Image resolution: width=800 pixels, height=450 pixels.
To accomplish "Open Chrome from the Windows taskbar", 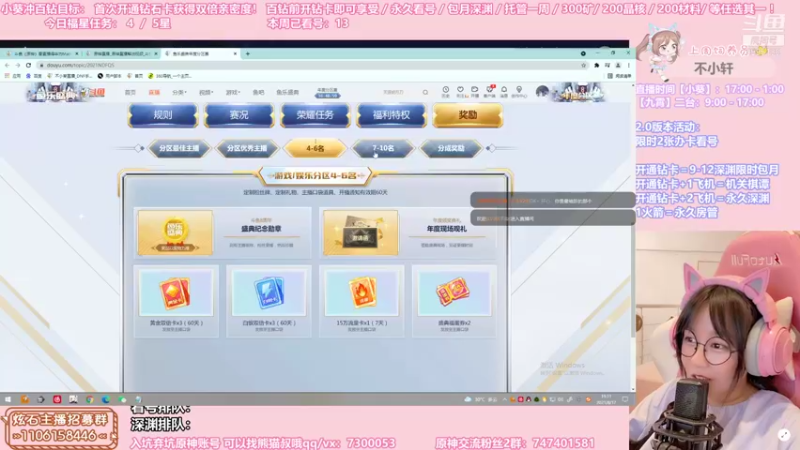I will pos(90,399).
